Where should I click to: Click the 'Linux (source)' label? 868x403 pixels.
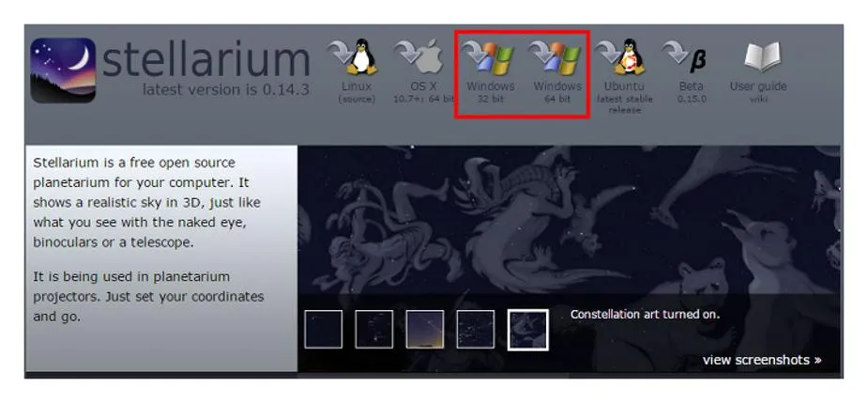coord(357,92)
